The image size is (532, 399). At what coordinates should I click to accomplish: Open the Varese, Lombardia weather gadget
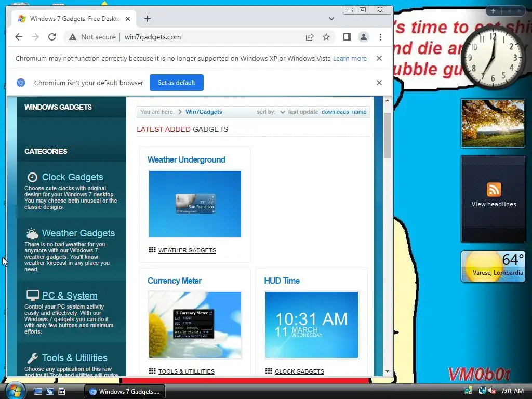(493, 267)
